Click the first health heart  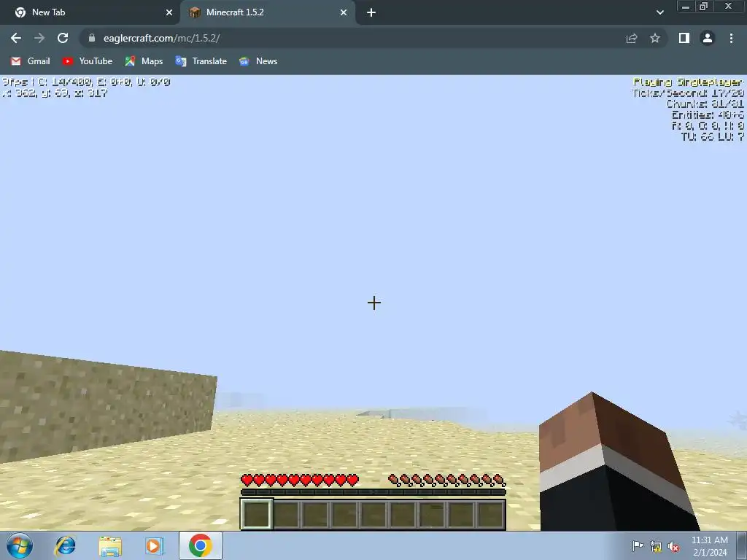pos(247,480)
